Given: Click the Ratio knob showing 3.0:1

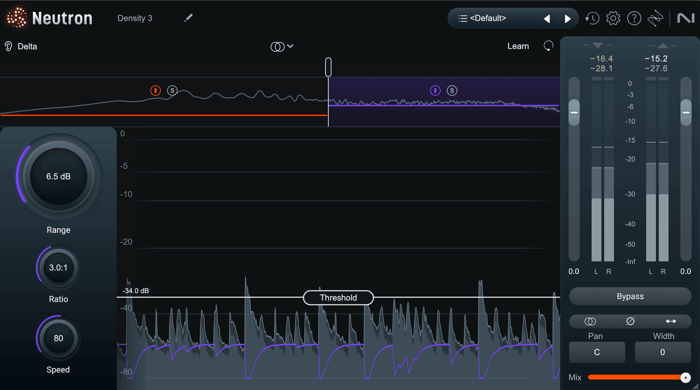Looking at the screenshot, I should [x=58, y=268].
